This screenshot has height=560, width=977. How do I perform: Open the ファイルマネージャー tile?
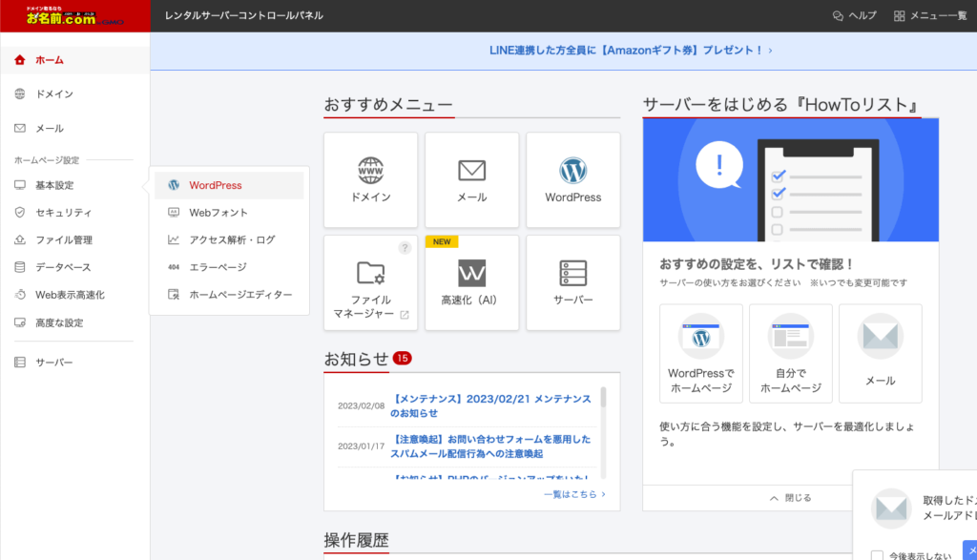pyautogui.click(x=371, y=282)
